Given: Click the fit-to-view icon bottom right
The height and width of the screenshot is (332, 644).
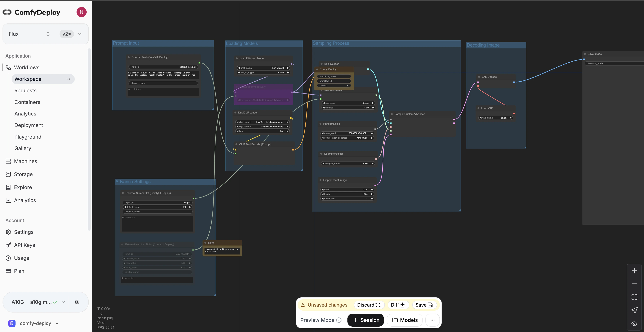Looking at the screenshot, I should (634, 297).
